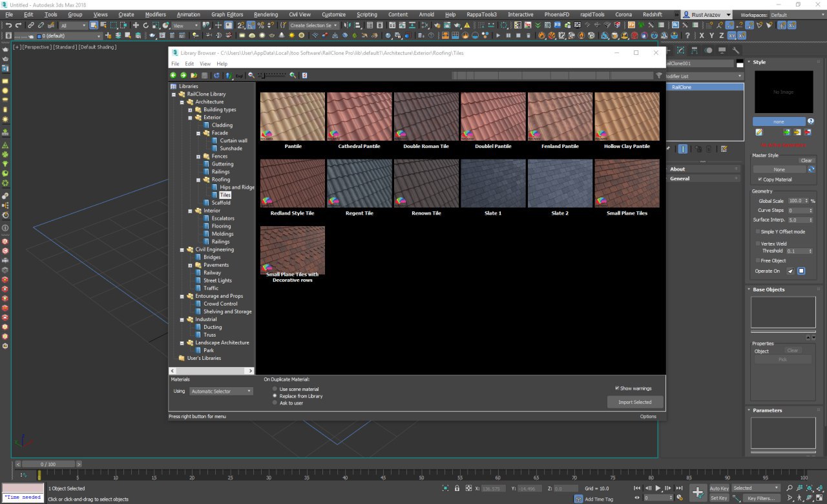Expand the General rollout
This screenshot has width=827, height=504.
(703, 178)
